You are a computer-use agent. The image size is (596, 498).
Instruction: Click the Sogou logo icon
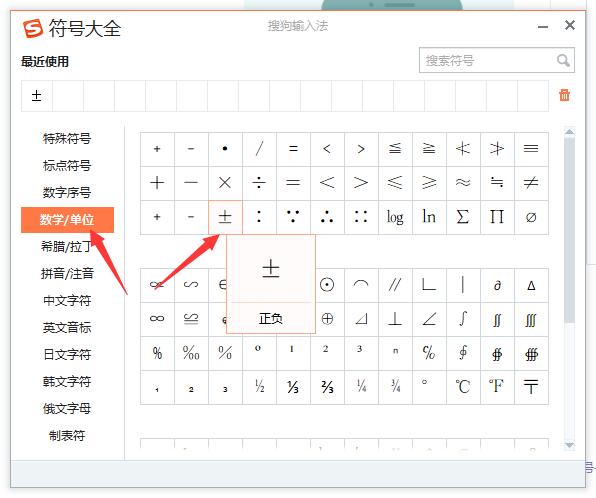(x=33, y=29)
